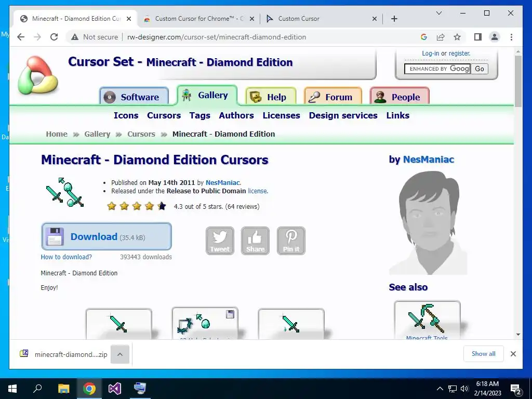The height and width of the screenshot is (399, 532).
Task: Open Visual Studio from taskbar
Action: point(115,389)
